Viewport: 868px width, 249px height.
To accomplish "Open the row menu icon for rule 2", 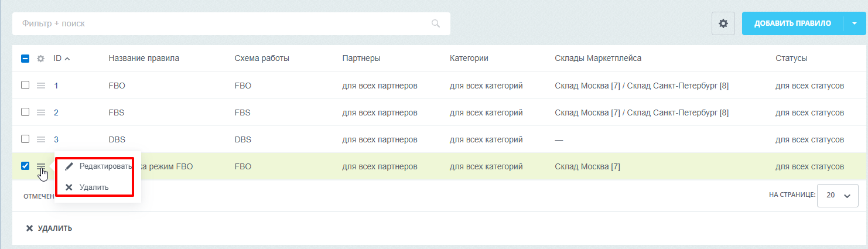I will coord(41,112).
